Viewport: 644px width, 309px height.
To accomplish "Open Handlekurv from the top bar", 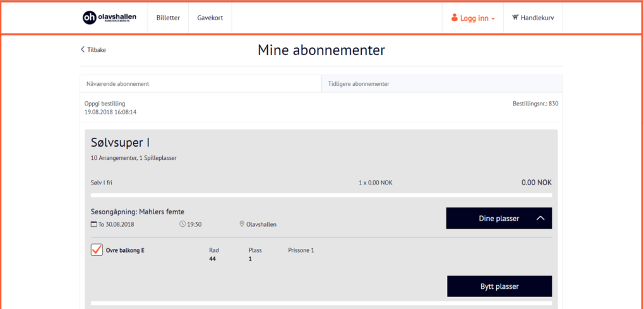I will coord(537,18).
